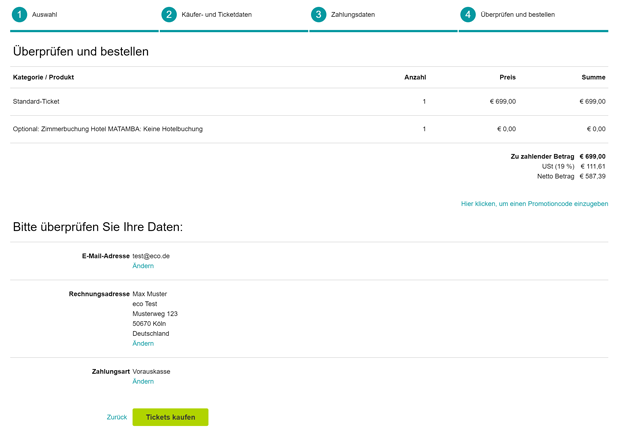The width and height of the screenshot is (617, 434).
Task: Click the link to enter a Promotioncode
Action: coord(534,204)
